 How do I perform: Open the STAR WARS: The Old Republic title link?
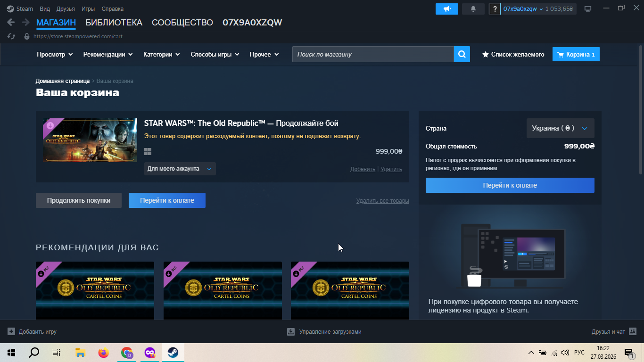[x=241, y=123]
